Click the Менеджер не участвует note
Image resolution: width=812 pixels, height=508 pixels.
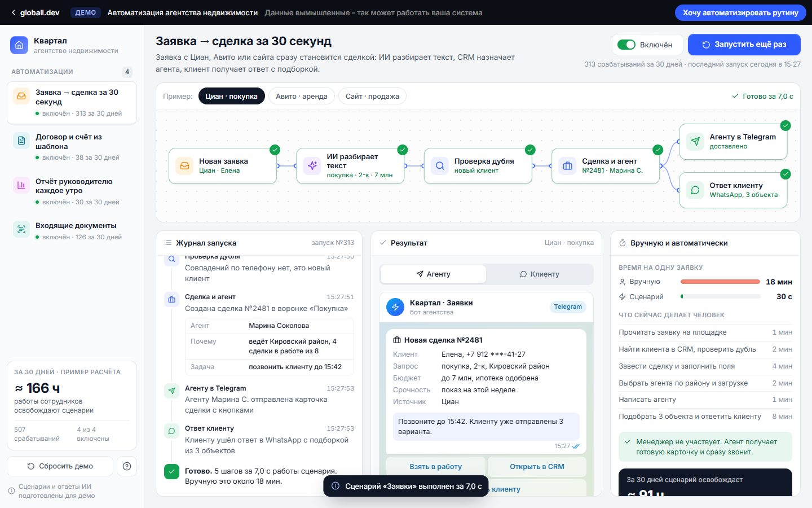pyautogui.click(x=705, y=447)
